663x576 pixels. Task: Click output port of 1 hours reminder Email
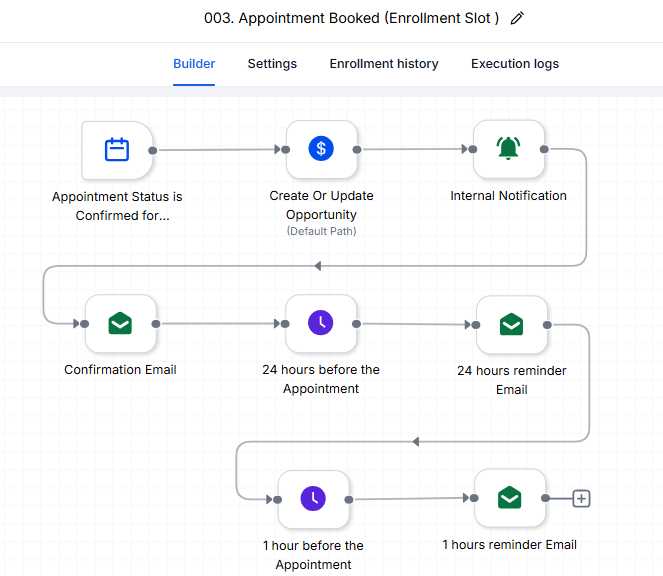[545, 498]
